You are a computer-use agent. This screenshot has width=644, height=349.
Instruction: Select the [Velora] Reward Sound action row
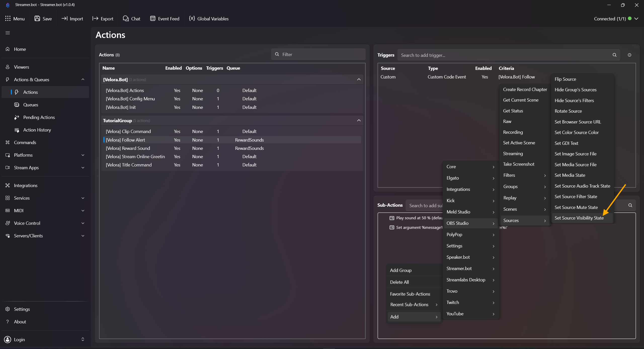point(128,148)
